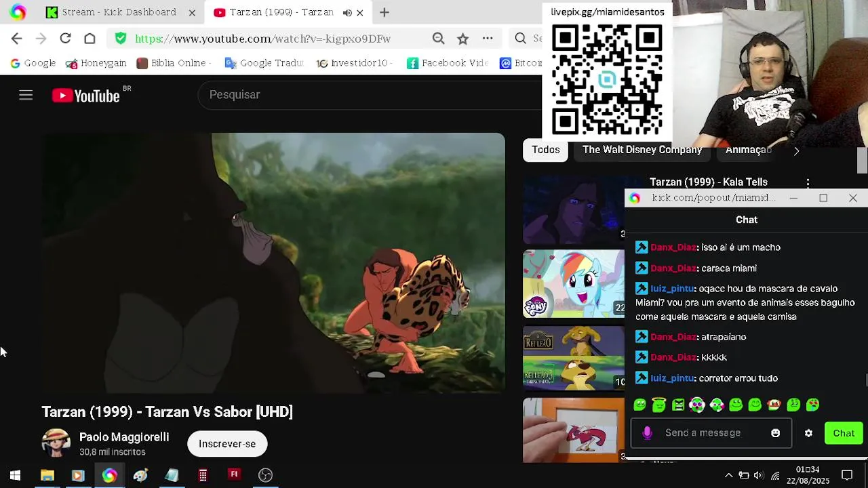
Task: Pick the angry square Kick emote
Action: pyautogui.click(x=678, y=405)
